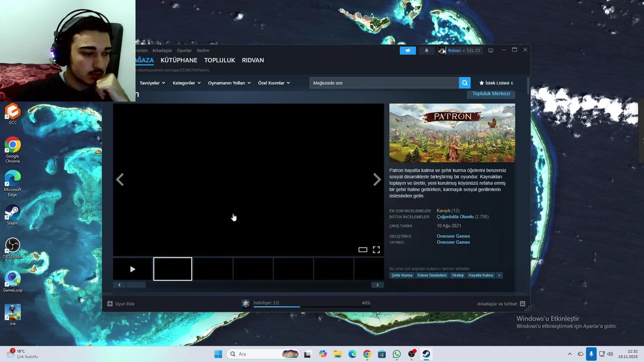Open the Arkadaşlar menu
644x362 pixels.
(162, 50)
